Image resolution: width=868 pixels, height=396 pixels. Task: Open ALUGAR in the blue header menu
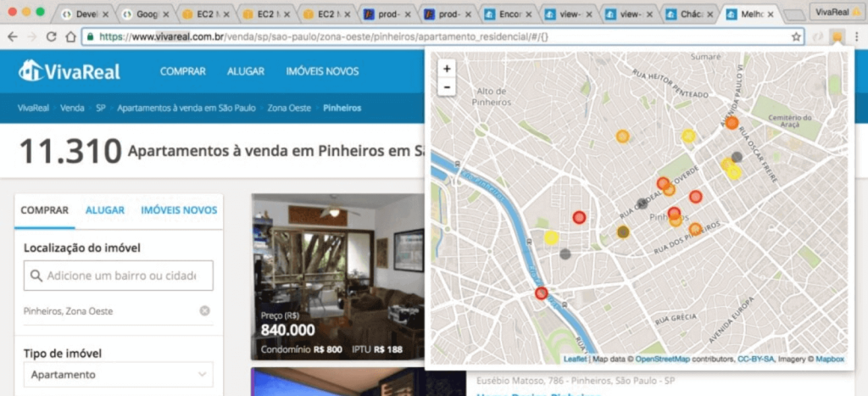coord(246,71)
